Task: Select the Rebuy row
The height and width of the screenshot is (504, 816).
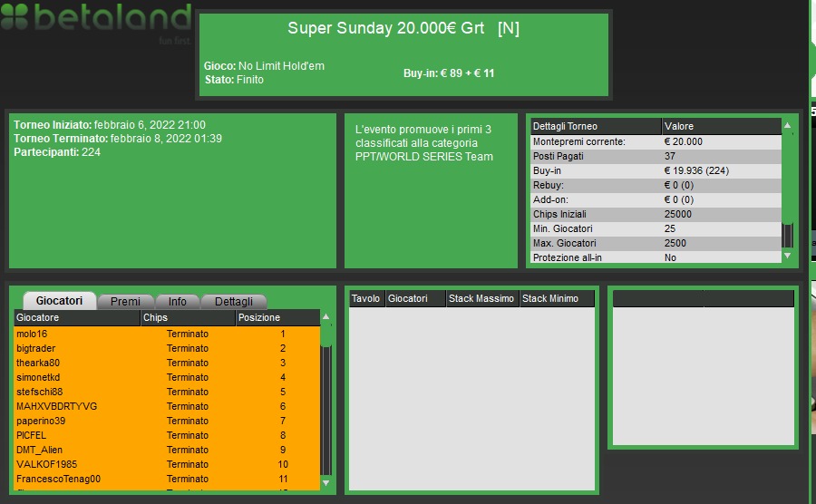Action: point(656,185)
